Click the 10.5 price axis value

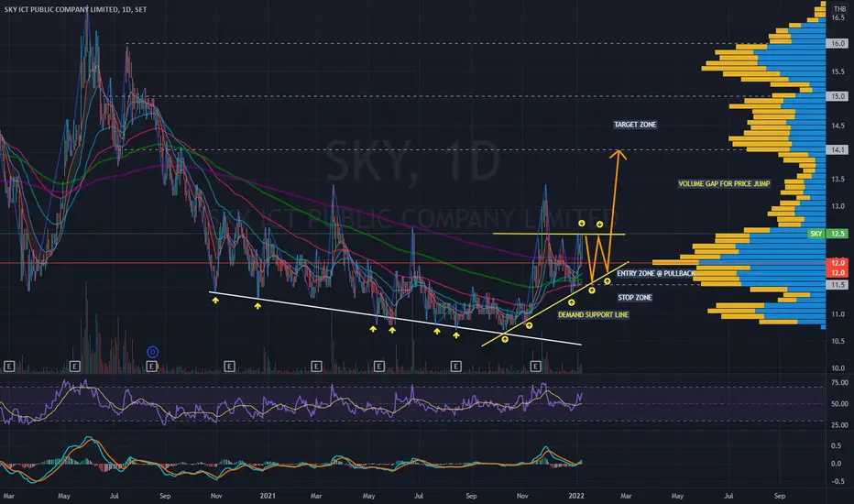click(838, 341)
